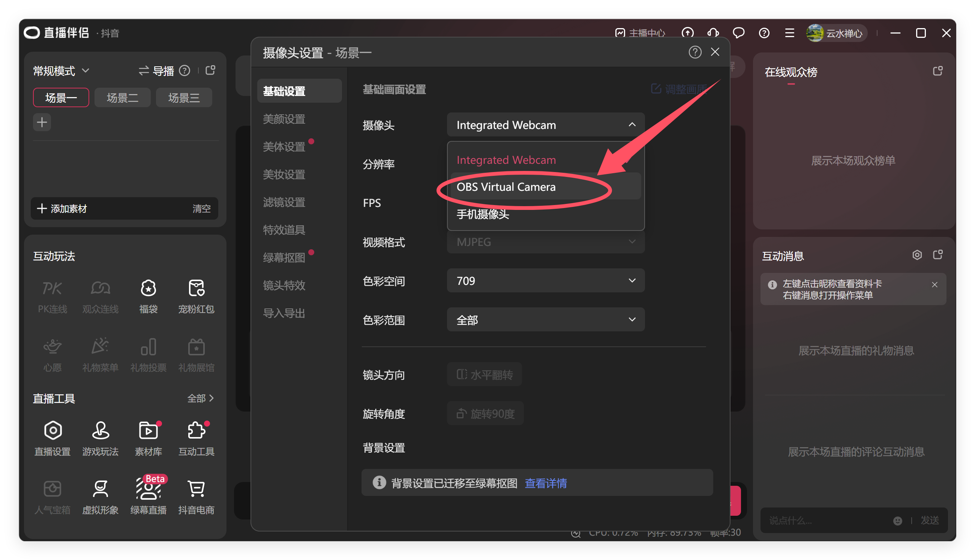Open the 色彩空间 709 dropdown
This screenshot has height=560, width=975.
pyautogui.click(x=546, y=280)
